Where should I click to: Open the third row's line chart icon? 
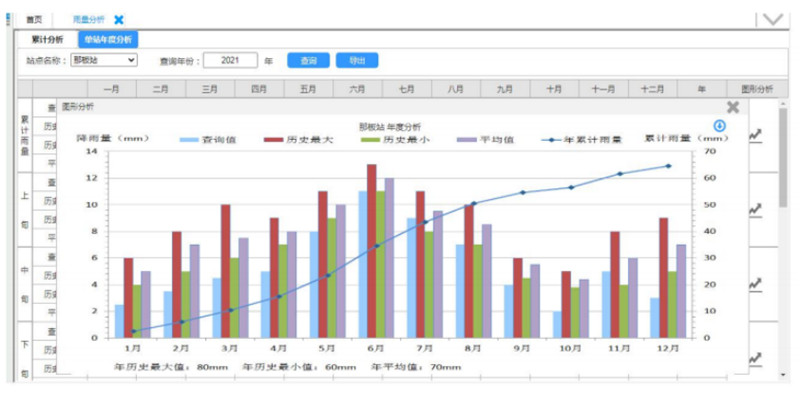pos(755,283)
